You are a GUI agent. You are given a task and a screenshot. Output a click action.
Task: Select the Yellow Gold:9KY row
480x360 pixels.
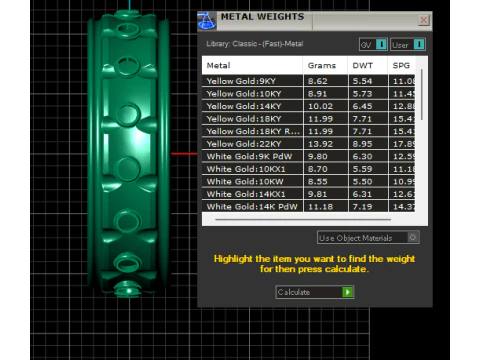pos(309,81)
